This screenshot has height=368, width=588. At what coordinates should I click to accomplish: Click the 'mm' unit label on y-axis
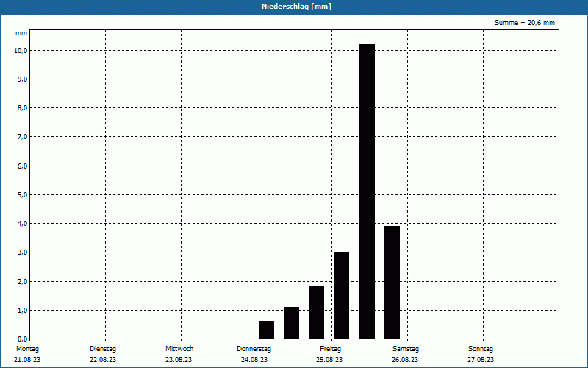pos(21,33)
